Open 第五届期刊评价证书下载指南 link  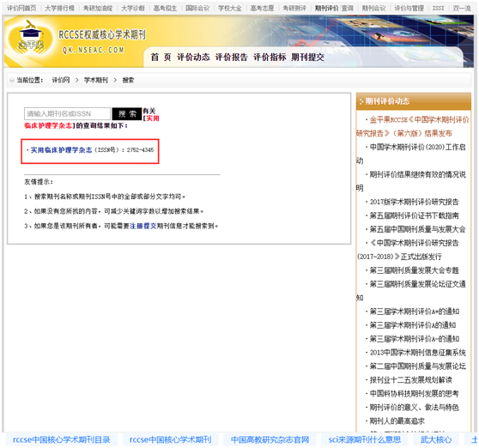(x=415, y=215)
